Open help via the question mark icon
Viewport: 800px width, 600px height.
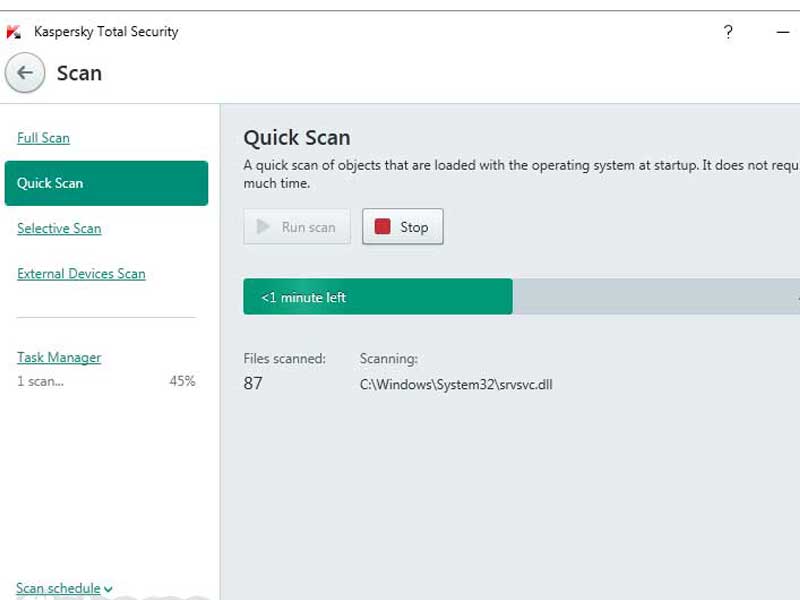pos(728,32)
